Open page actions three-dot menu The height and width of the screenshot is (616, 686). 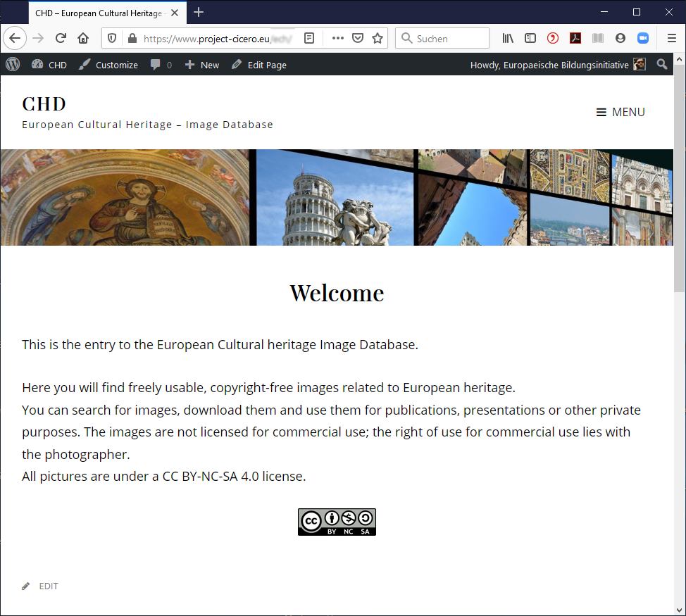tap(337, 39)
